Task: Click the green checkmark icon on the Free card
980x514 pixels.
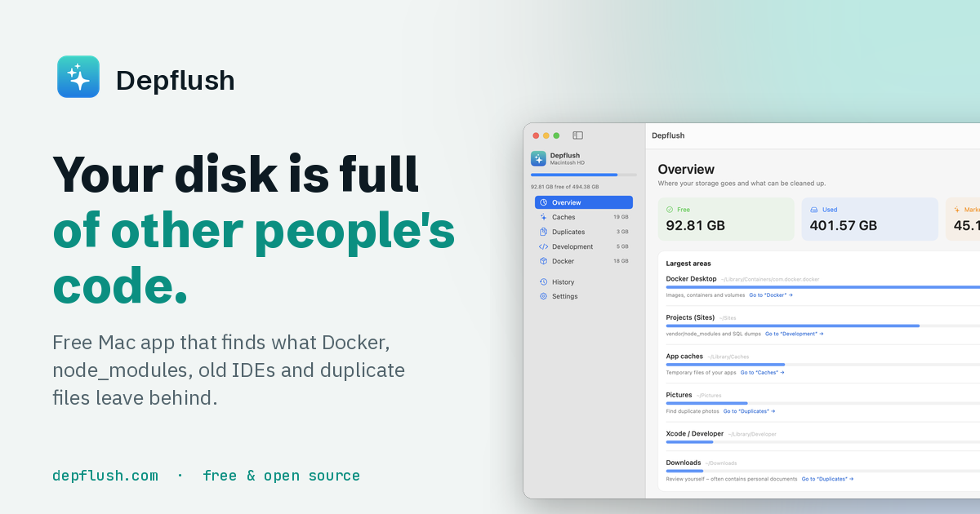Action: tap(670, 210)
